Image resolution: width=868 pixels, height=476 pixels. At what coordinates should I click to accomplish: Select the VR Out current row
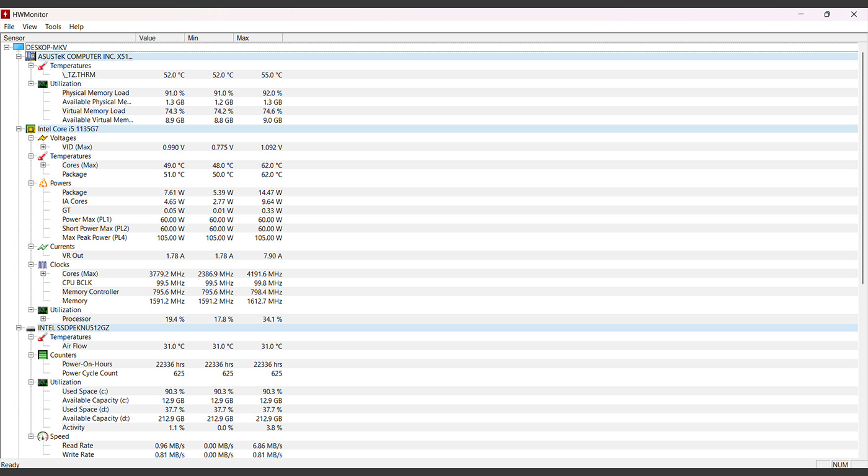[x=428, y=256]
